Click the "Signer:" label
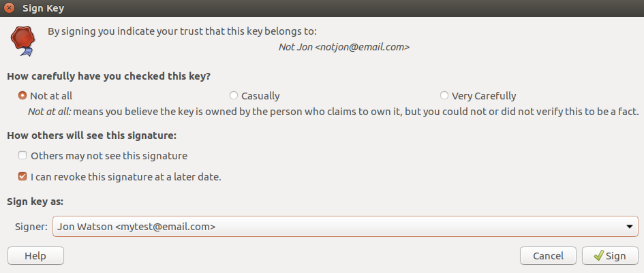This screenshot has height=273, width=644. click(31, 227)
